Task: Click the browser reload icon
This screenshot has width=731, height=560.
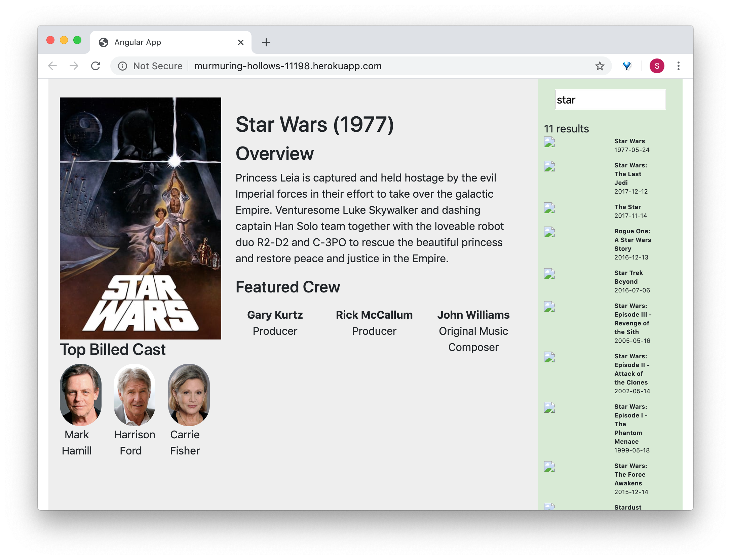Action: 96,66
